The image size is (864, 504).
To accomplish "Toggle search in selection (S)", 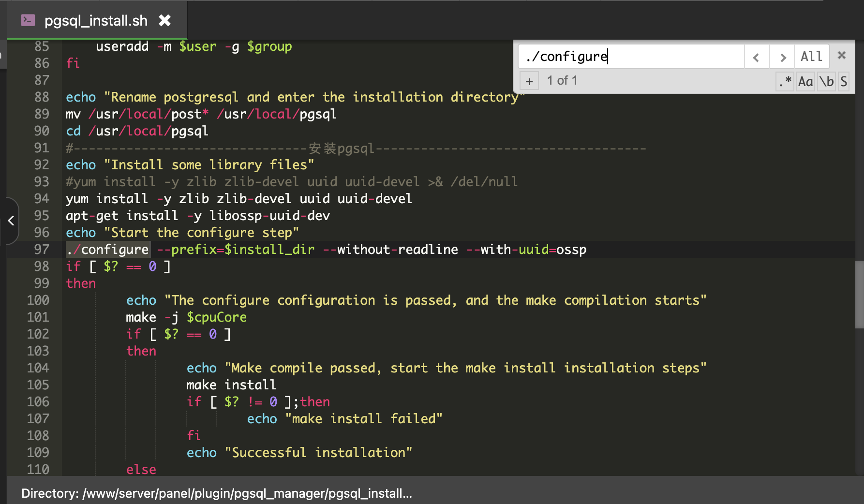I will pos(844,81).
